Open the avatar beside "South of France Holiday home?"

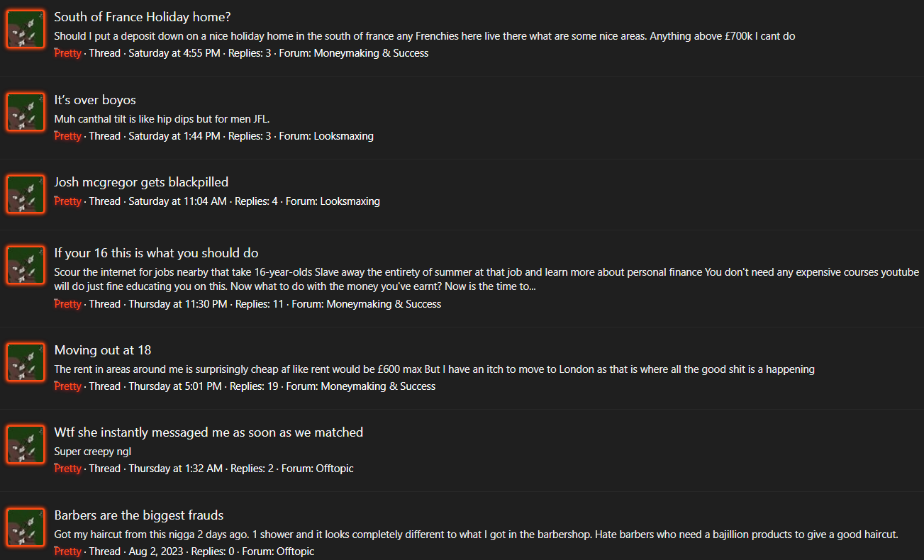click(x=26, y=29)
